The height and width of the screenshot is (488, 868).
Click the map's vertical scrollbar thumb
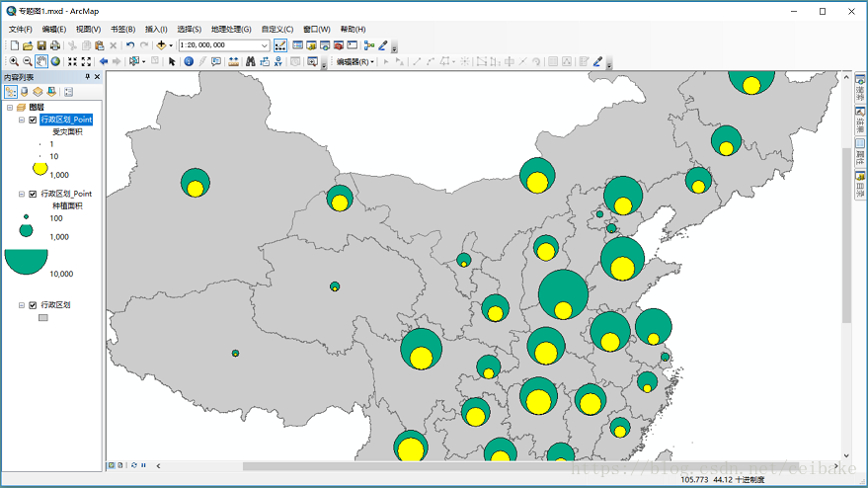tap(846, 235)
